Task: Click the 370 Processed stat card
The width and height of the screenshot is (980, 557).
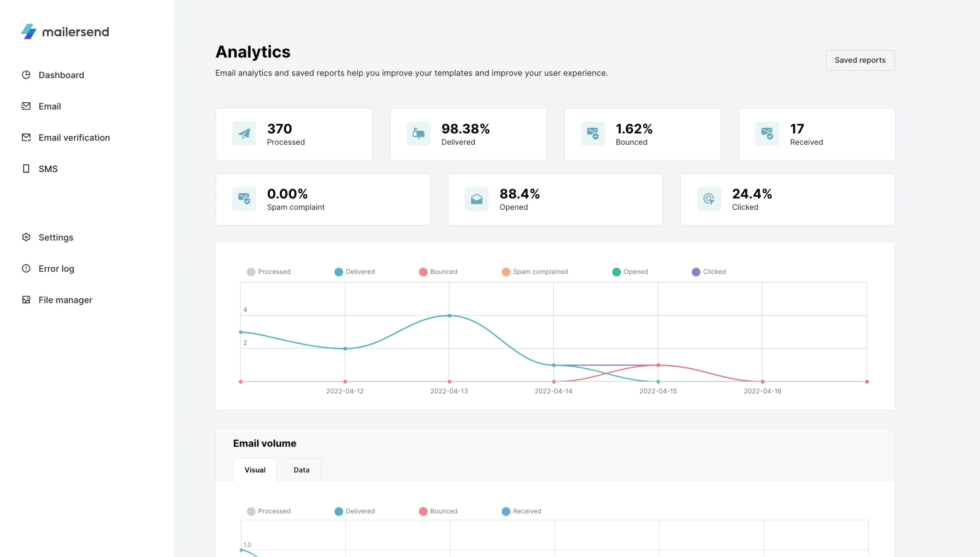Action: pos(294,134)
